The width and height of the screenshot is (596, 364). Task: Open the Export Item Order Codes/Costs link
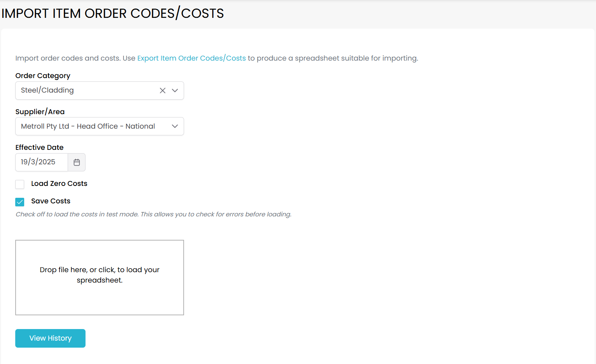click(191, 58)
